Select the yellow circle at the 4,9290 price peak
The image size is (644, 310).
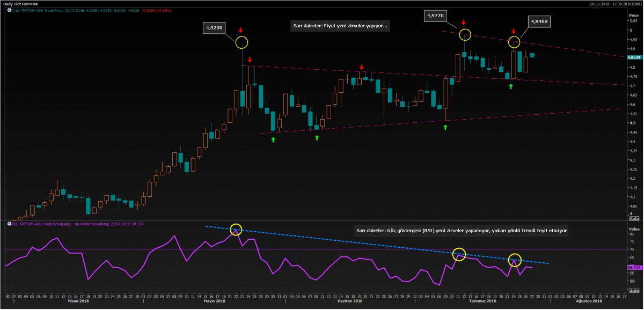tap(242, 42)
